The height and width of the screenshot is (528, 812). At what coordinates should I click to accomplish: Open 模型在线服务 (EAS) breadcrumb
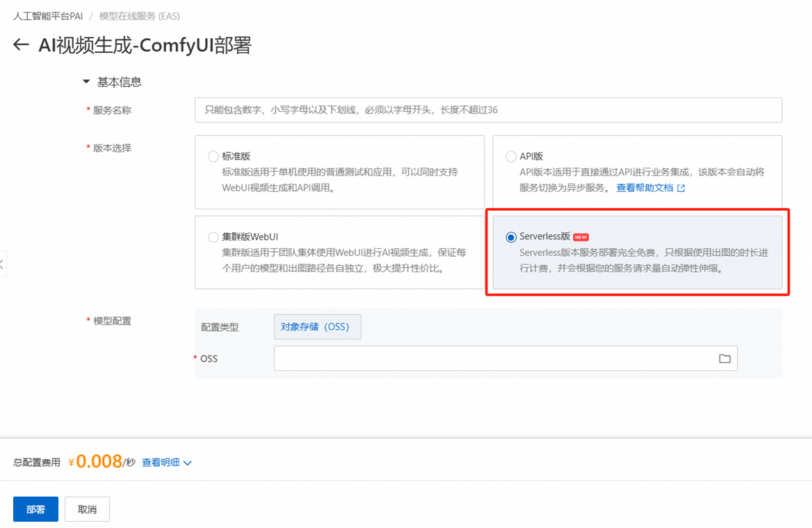click(139, 16)
